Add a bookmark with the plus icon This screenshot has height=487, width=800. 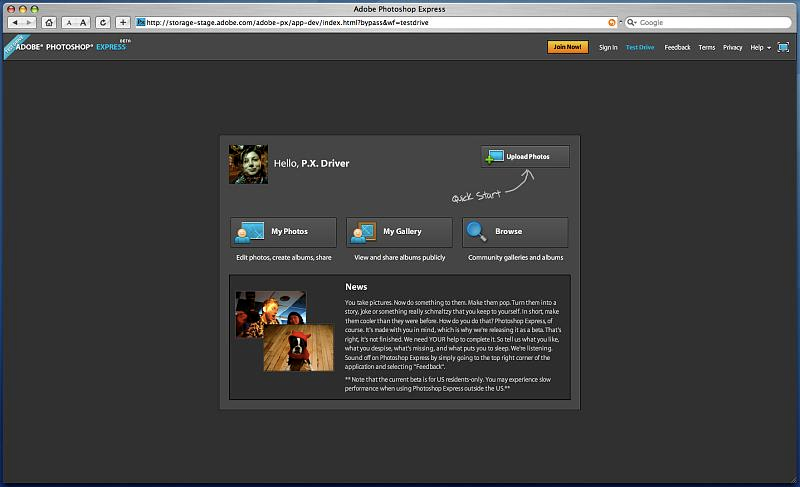click(x=123, y=22)
